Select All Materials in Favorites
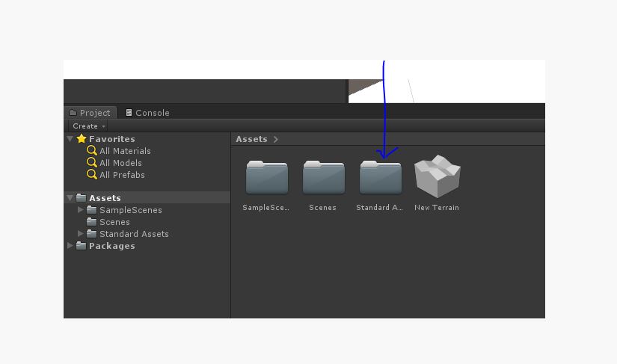This screenshot has width=617, height=364. click(125, 151)
